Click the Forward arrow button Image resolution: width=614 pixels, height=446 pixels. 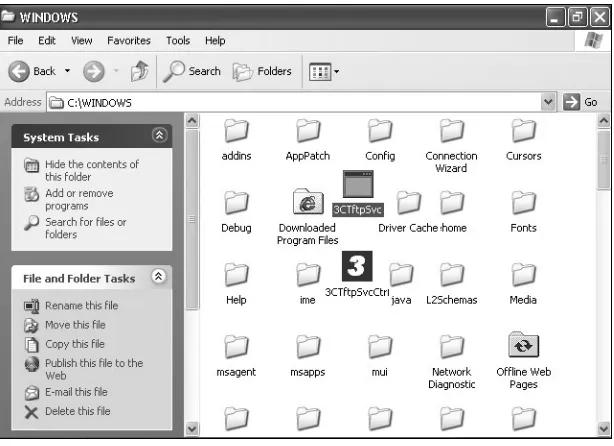pos(94,71)
